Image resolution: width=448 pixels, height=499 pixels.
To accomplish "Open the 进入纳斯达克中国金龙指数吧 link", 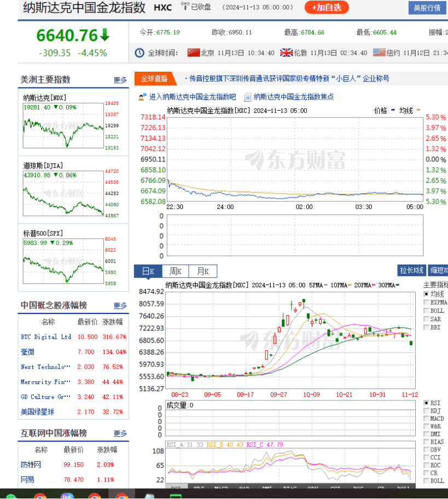I will (x=193, y=97).
